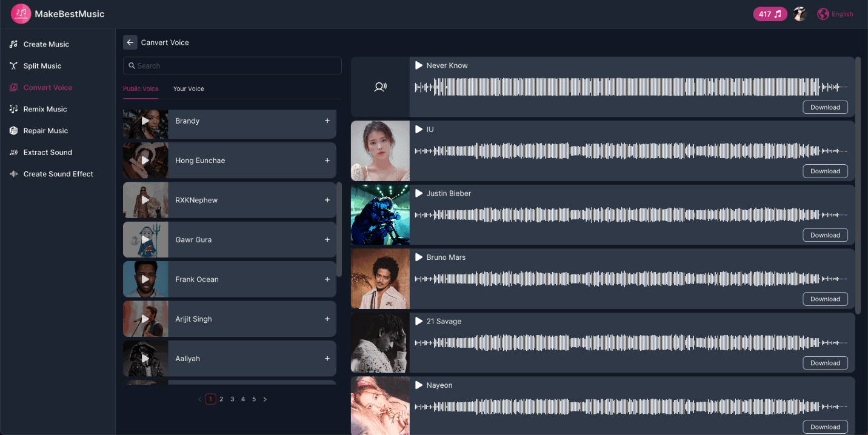Add Arijit Singh voice with plus icon
This screenshot has width=868, height=435.
pos(327,319)
